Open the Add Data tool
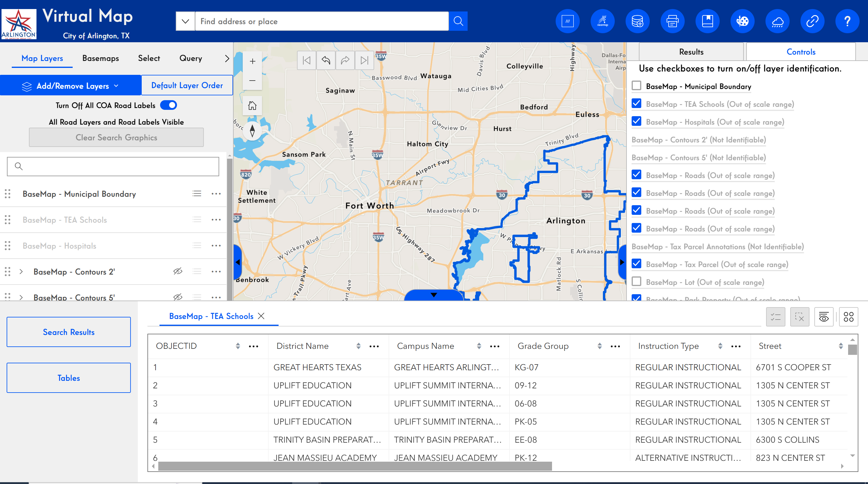Image resolution: width=868 pixels, height=484 pixels. pyautogui.click(x=638, y=21)
